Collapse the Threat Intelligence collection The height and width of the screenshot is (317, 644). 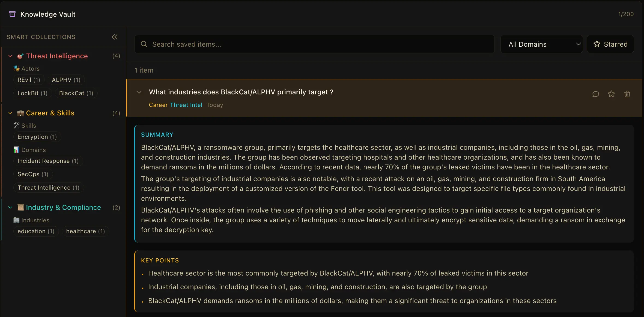tap(10, 56)
